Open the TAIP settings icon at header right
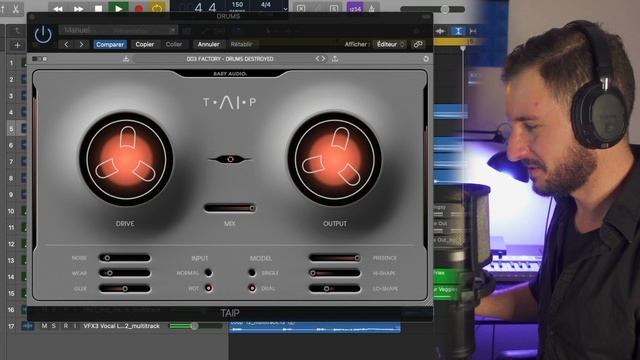Screen dimensions: 640x360 pyautogui.click(x=426, y=59)
